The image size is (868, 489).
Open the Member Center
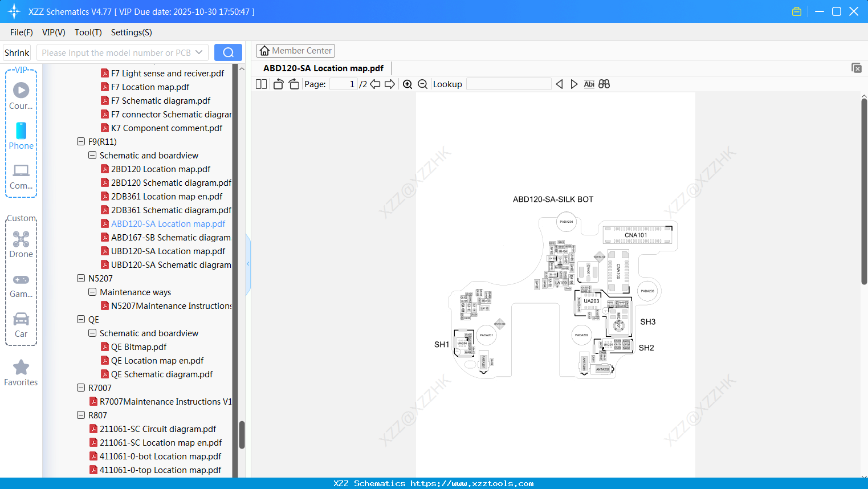pyautogui.click(x=295, y=50)
